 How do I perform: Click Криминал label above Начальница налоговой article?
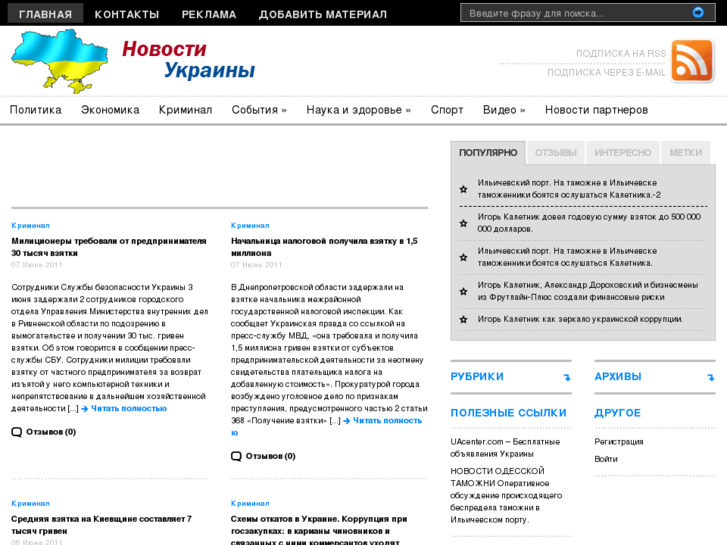tap(250, 225)
